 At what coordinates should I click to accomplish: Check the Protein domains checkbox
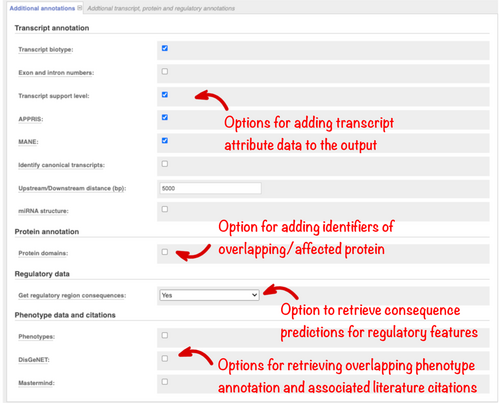pos(165,252)
